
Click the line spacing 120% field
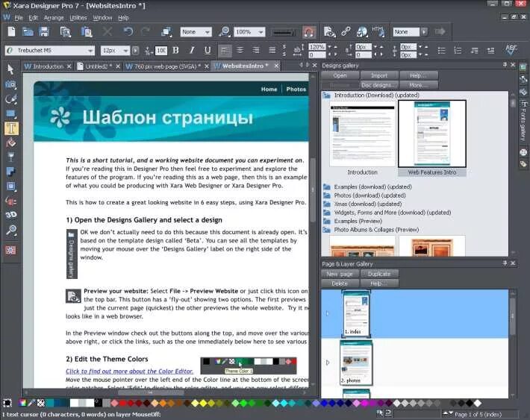[317, 47]
